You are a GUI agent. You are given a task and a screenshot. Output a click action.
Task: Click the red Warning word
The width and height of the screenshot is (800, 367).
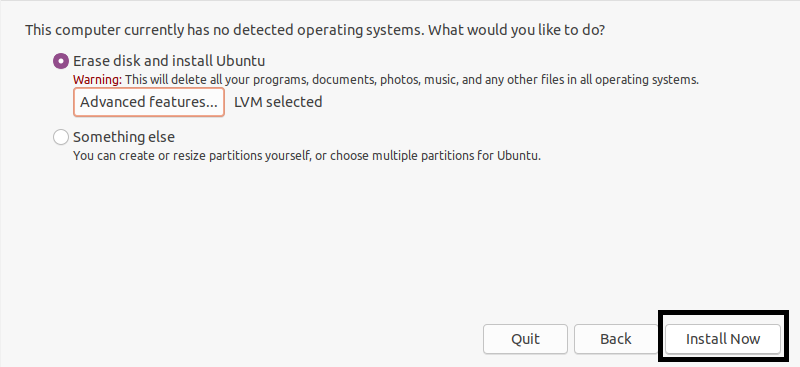click(97, 80)
